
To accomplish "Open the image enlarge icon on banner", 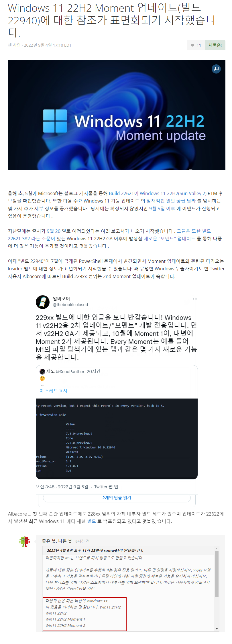I will tap(216, 69).
